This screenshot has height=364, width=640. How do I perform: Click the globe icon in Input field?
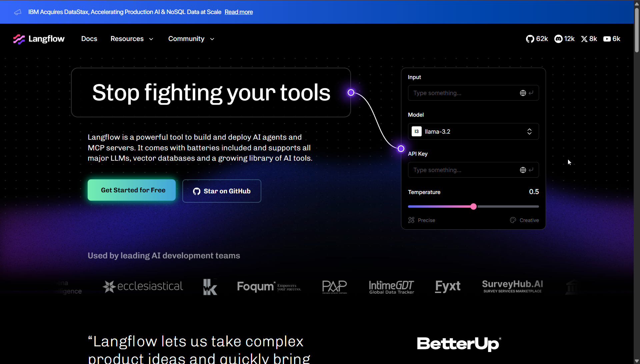point(523,93)
